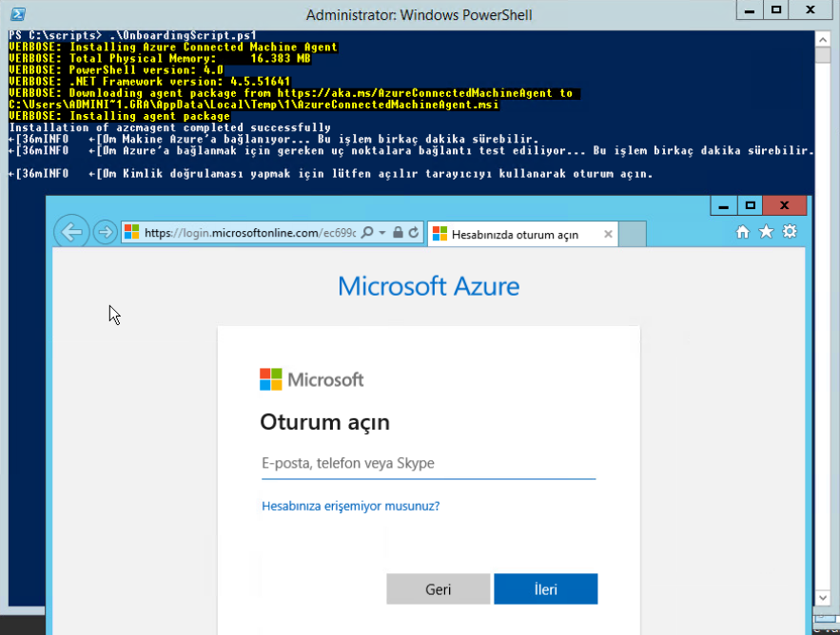This screenshot has height=635, width=840.
Task: Click the browser back arrow button
Action: click(71, 232)
